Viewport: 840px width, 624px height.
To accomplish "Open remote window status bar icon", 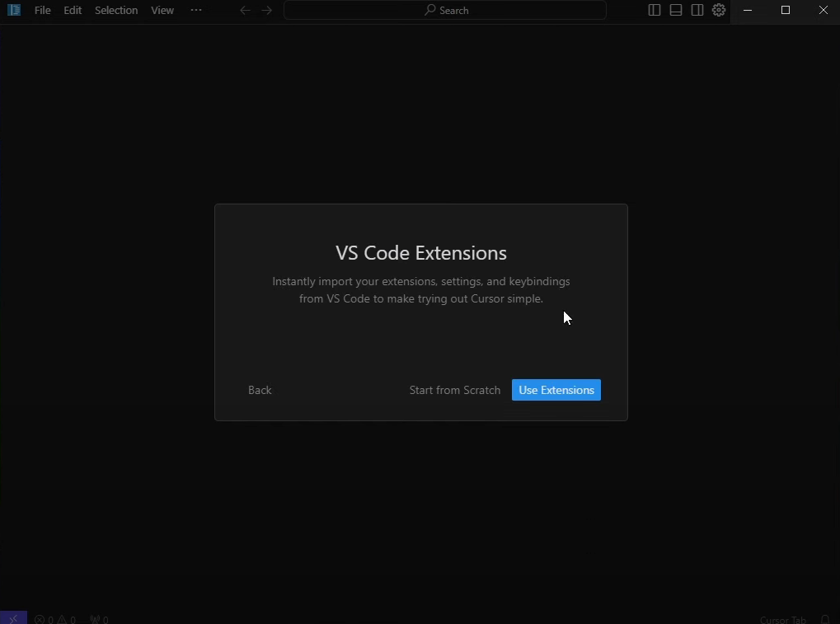I will (13, 619).
